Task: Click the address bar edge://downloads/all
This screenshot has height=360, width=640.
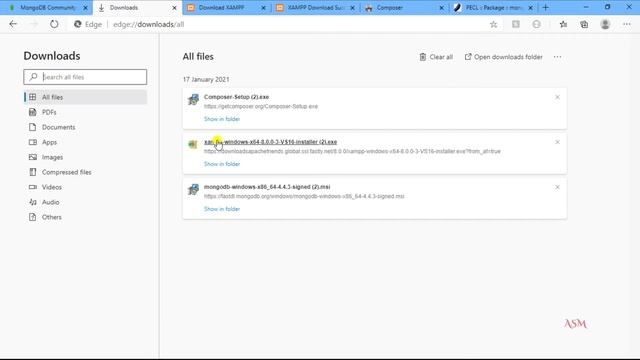Action: click(149, 24)
